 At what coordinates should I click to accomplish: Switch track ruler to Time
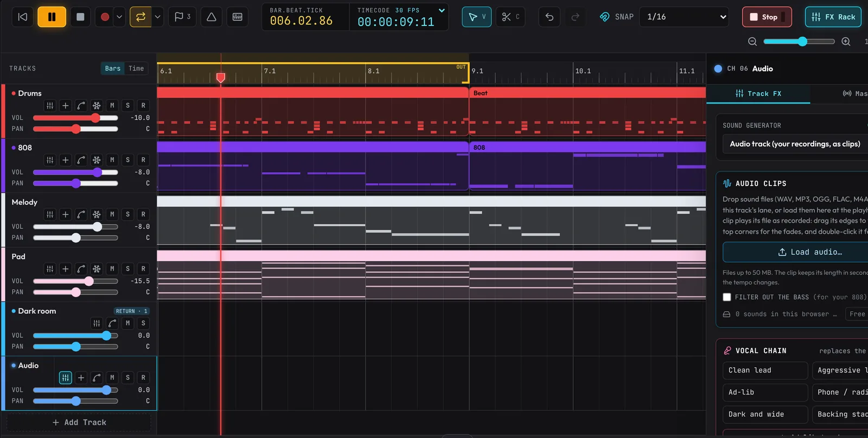tap(136, 68)
